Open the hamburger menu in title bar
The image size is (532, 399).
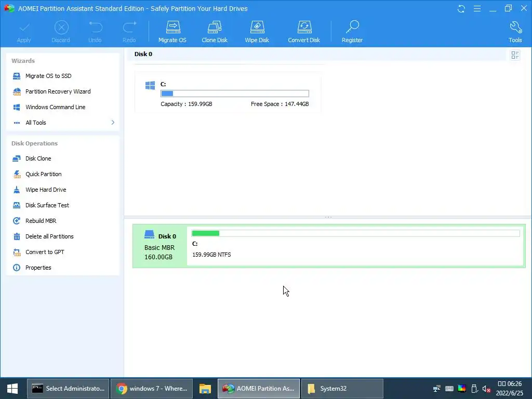point(477,8)
